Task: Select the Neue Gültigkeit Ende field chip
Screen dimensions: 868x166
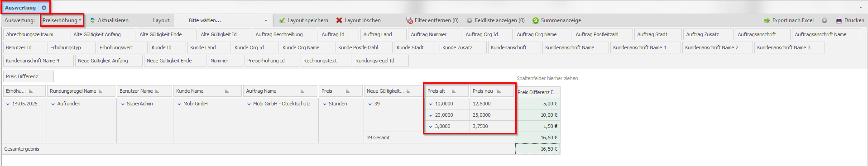Action: point(175,61)
